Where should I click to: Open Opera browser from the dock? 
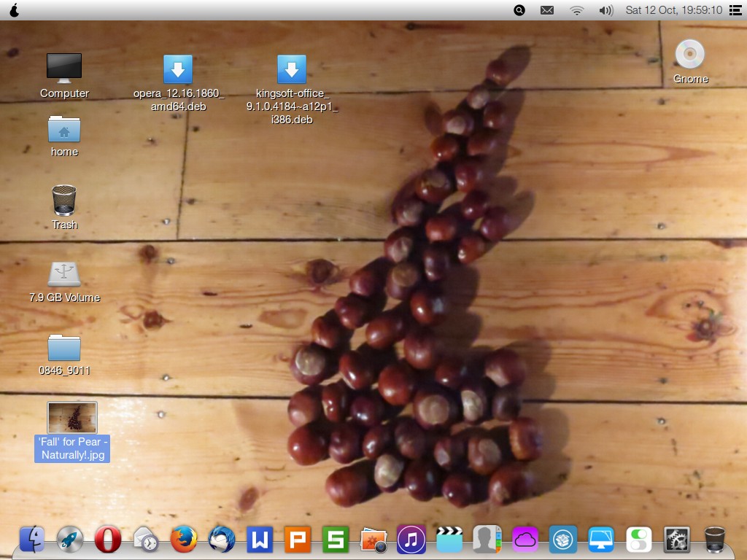point(108,540)
